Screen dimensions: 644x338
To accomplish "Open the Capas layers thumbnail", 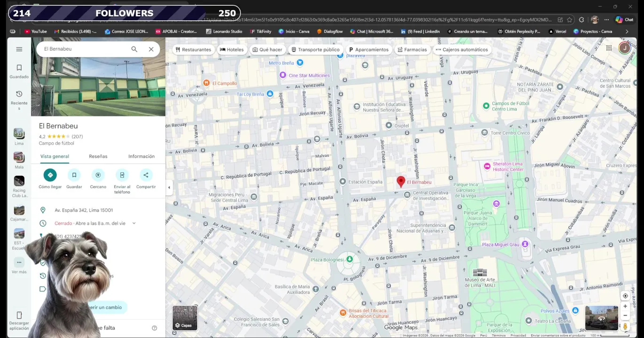I will pyautogui.click(x=185, y=318).
